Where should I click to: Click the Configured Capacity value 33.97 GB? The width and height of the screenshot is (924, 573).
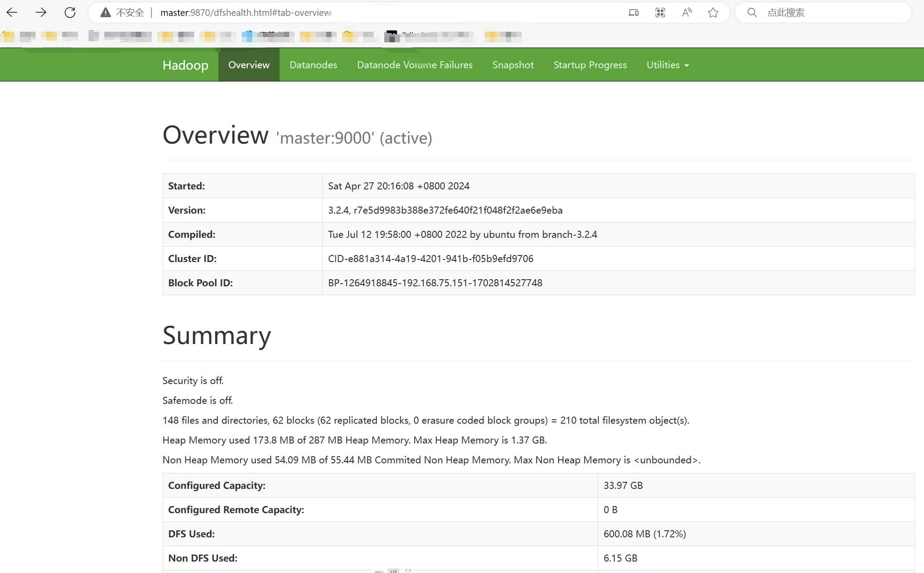[x=623, y=485]
